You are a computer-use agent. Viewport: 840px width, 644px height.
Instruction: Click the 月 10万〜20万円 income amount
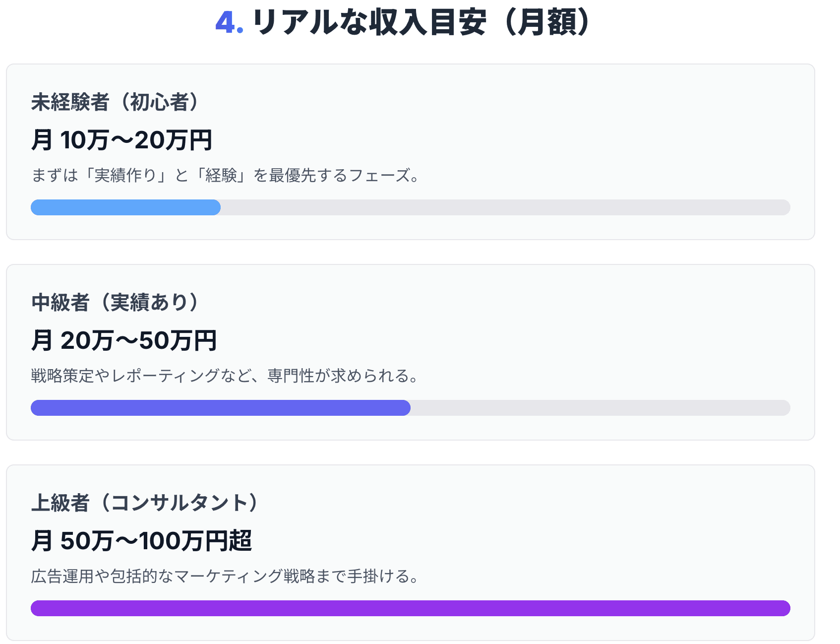[x=121, y=140]
